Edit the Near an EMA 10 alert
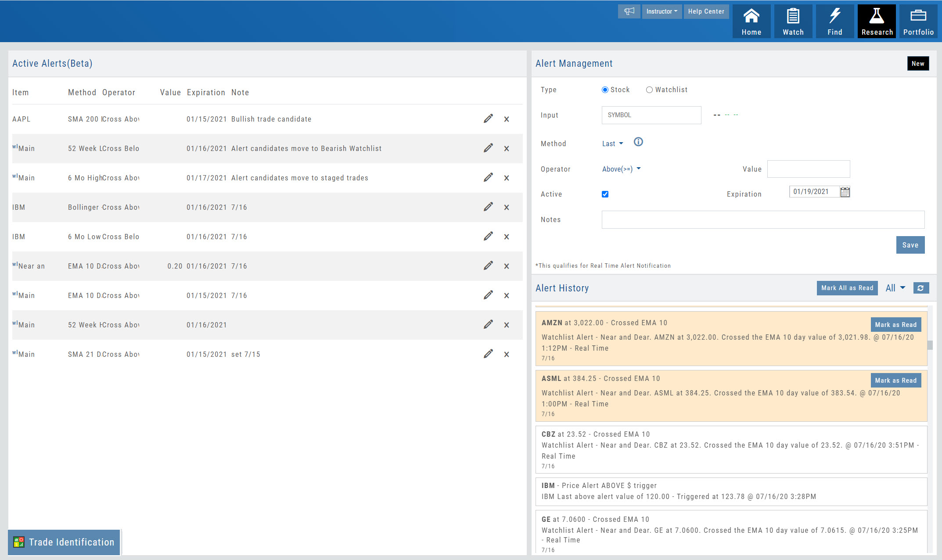942x560 pixels. 488,266
